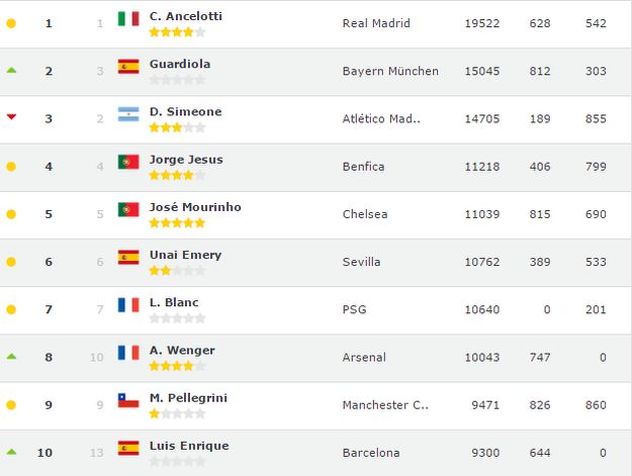Viewport: 632px width, 476px height.
Task: Click the Portugal flag beside José Mourinho
Action: coord(128,210)
